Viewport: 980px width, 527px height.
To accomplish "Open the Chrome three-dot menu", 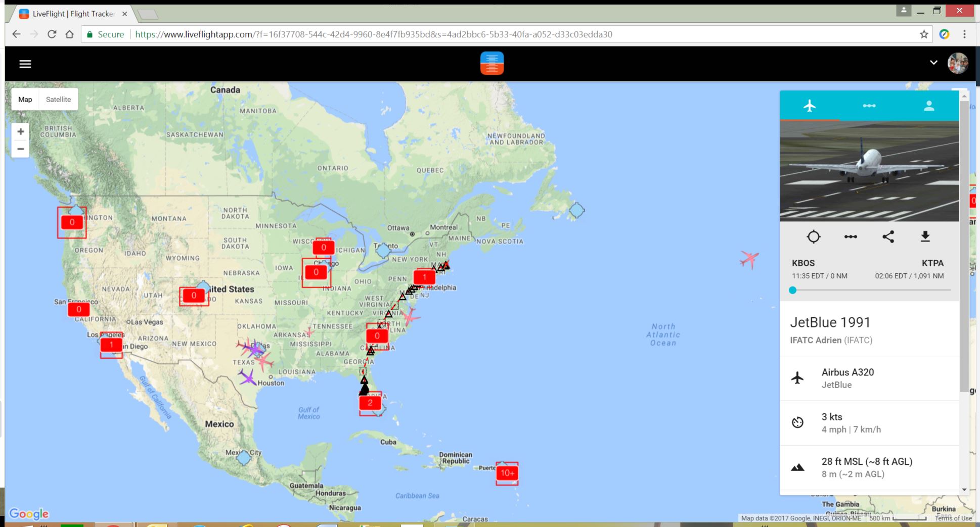I will click(964, 34).
